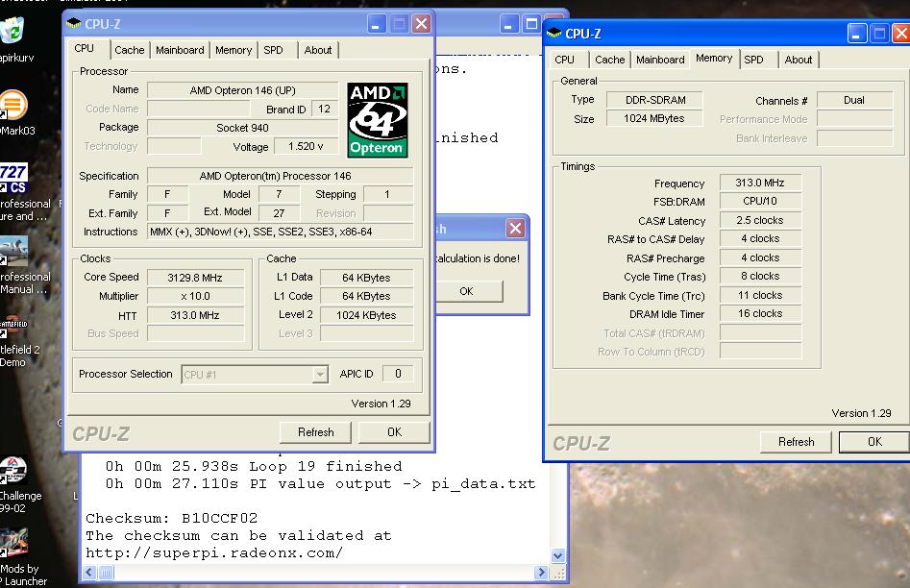Switch to Mainboard tab in left CPU-Z window
Viewport: 910px width, 588px height.
click(x=180, y=50)
